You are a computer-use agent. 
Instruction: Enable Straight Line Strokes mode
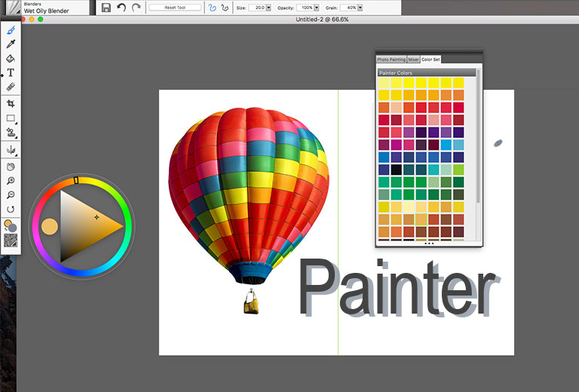(225, 8)
